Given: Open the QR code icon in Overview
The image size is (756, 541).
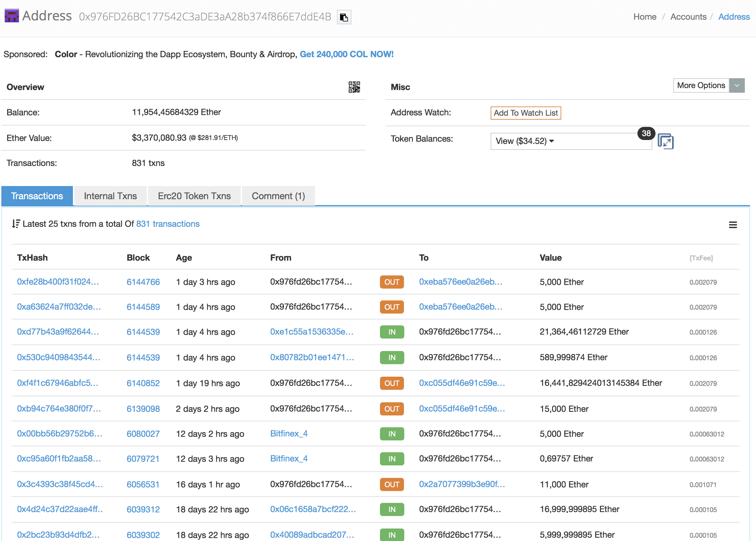Looking at the screenshot, I should (x=354, y=87).
